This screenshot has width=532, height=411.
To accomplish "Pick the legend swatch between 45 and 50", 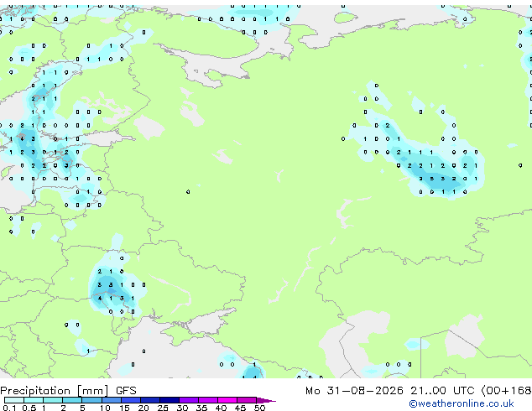I will (x=247, y=400).
